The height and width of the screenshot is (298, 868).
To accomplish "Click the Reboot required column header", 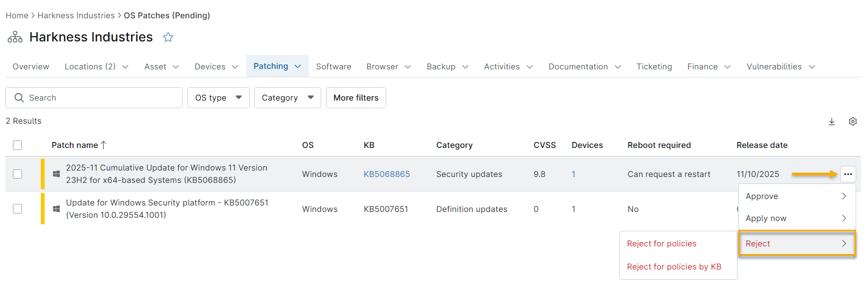I will tap(659, 145).
